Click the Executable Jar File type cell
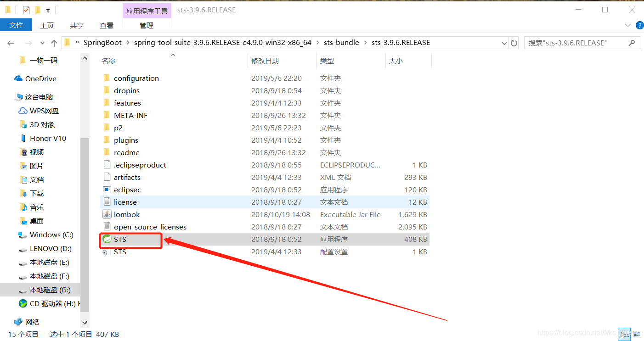 (350, 214)
